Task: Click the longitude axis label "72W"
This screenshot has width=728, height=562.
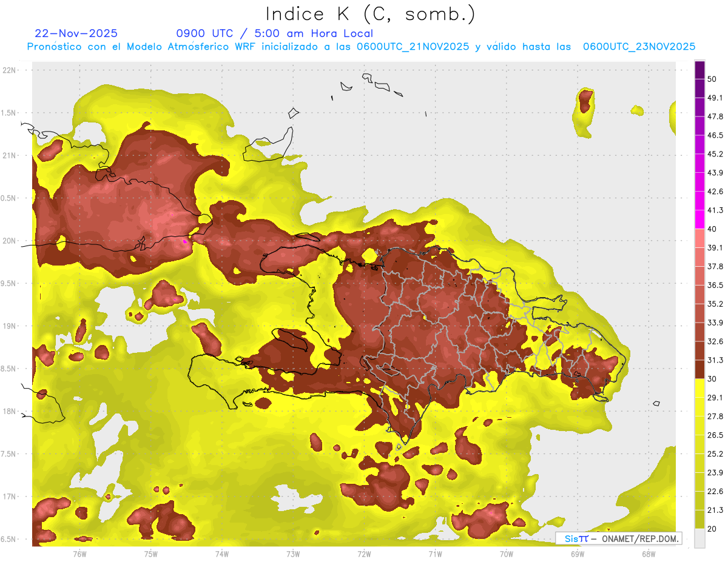Action: (x=365, y=554)
